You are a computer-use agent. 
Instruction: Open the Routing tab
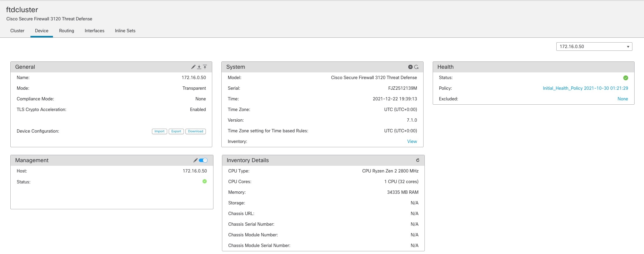tap(67, 31)
